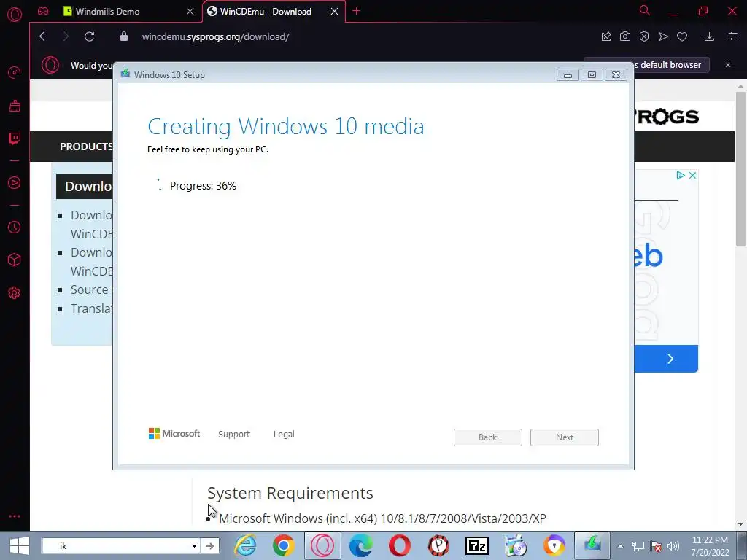Open the Legal link in Setup

tap(284, 435)
